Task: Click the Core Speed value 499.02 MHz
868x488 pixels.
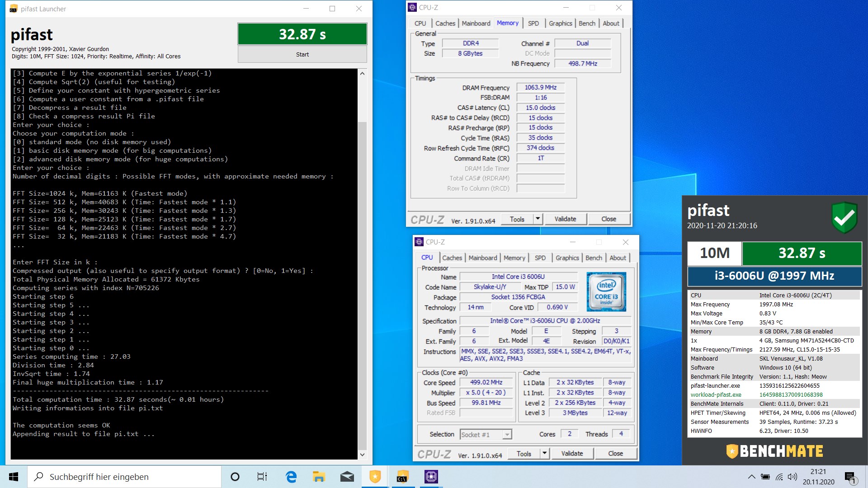Action: (486, 382)
